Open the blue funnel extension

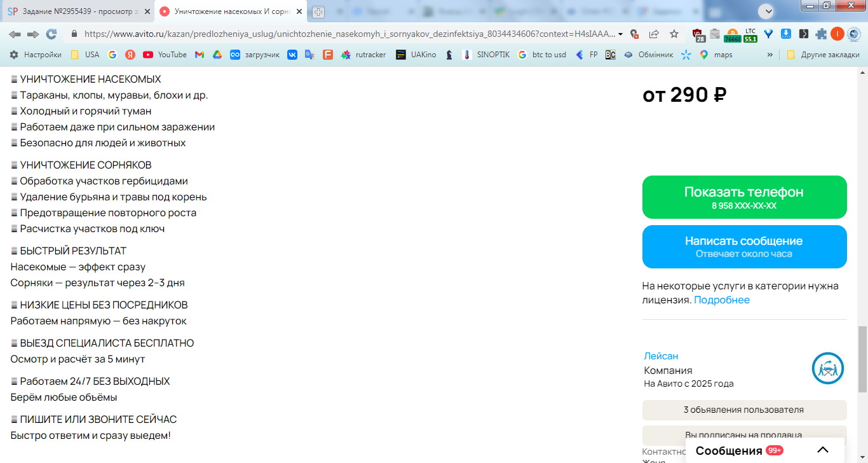click(768, 34)
